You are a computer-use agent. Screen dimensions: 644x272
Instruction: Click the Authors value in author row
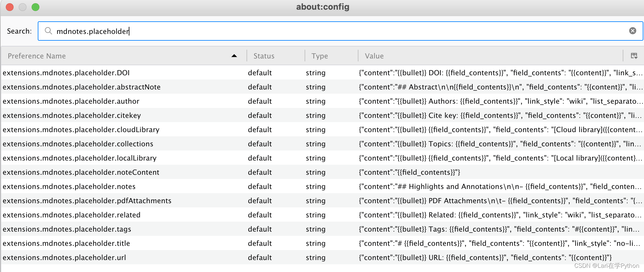[501, 101]
